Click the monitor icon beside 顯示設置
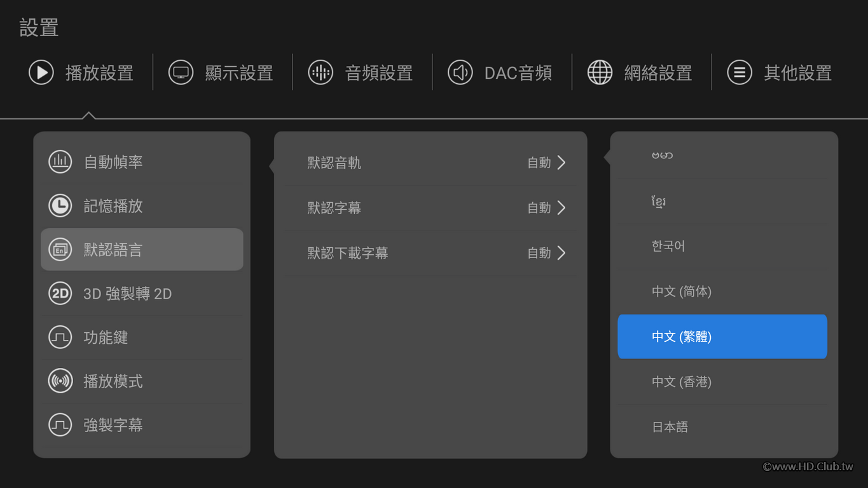Screen dimensions: 868x488 tap(181, 72)
